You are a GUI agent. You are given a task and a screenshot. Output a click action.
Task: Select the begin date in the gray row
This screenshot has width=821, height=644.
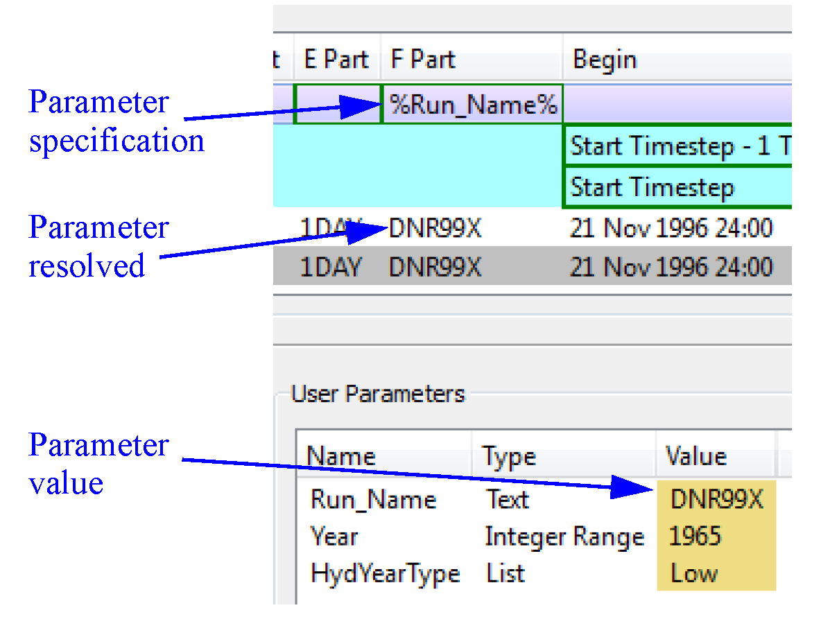click(671, 267)
